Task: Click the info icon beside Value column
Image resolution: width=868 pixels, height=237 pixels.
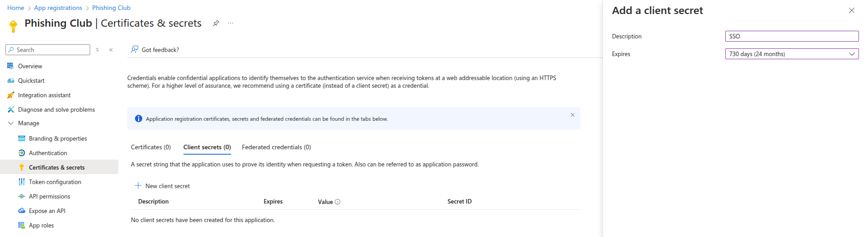Action: pos(338,202)
